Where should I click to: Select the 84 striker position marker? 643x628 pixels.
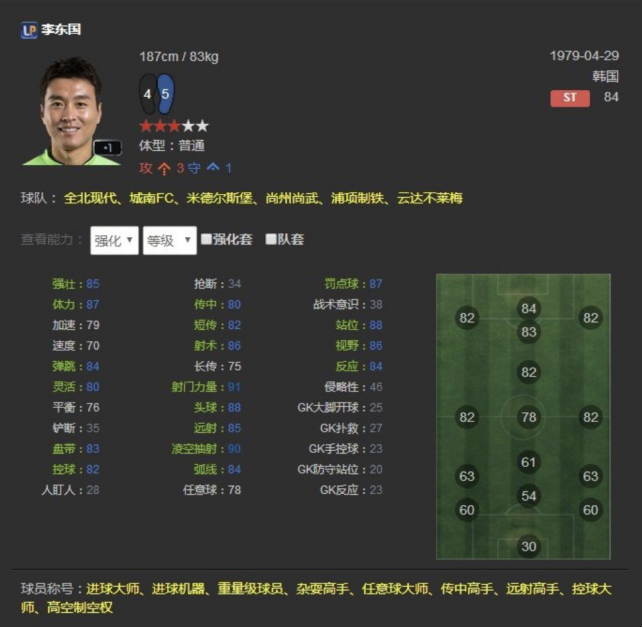tap(529, 308)
